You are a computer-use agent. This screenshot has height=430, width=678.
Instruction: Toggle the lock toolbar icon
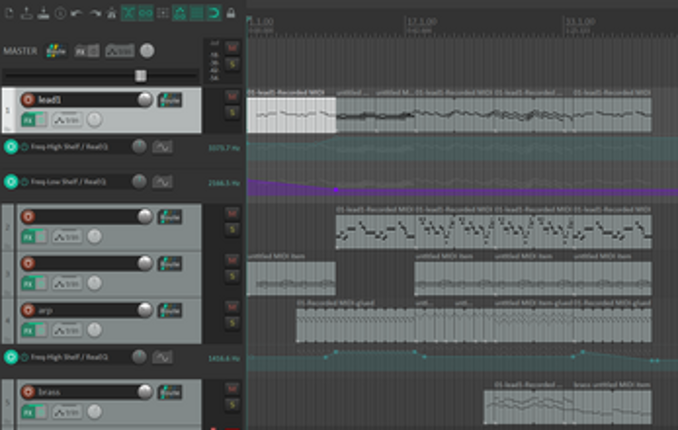click(231, 13)
